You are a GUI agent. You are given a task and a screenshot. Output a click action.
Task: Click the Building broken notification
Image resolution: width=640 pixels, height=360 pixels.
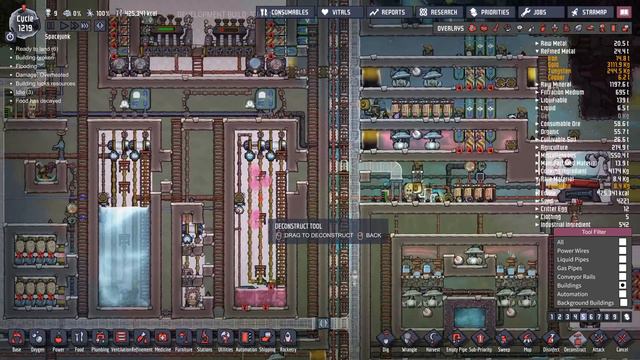35,58
